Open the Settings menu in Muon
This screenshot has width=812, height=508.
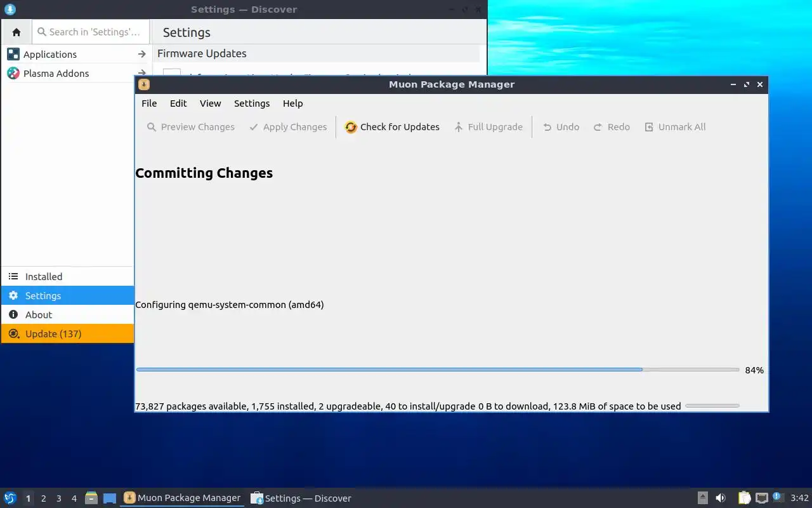252,104
